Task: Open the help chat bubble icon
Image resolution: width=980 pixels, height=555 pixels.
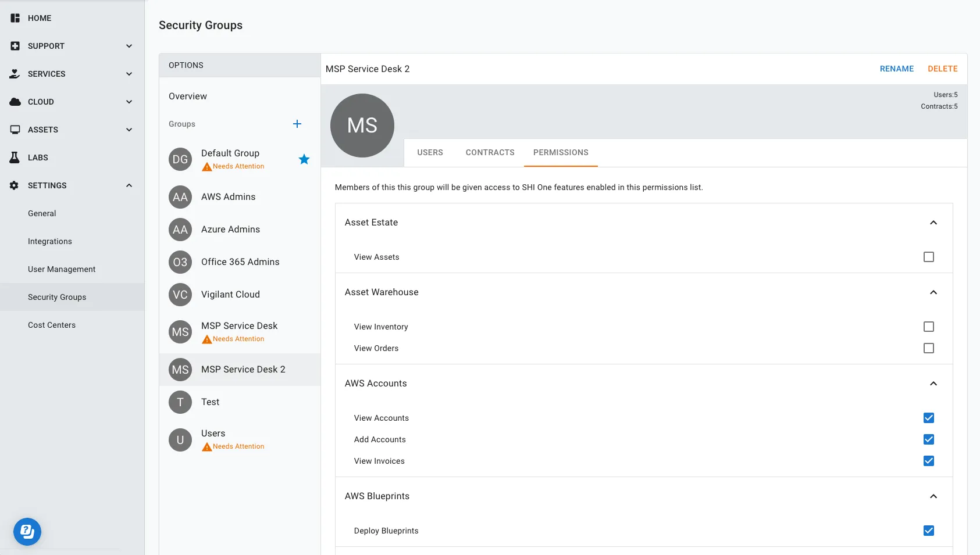Action: pos(27,532)
